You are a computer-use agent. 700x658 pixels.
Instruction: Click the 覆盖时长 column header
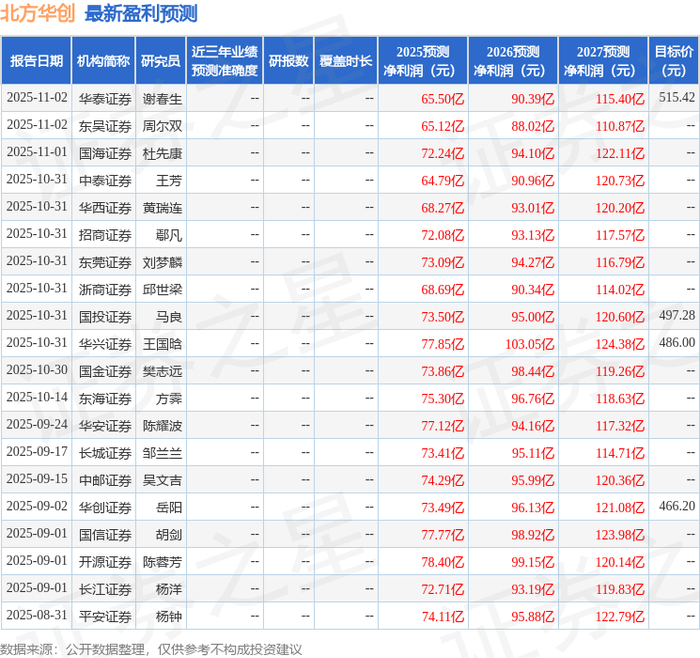pos(346,61)
